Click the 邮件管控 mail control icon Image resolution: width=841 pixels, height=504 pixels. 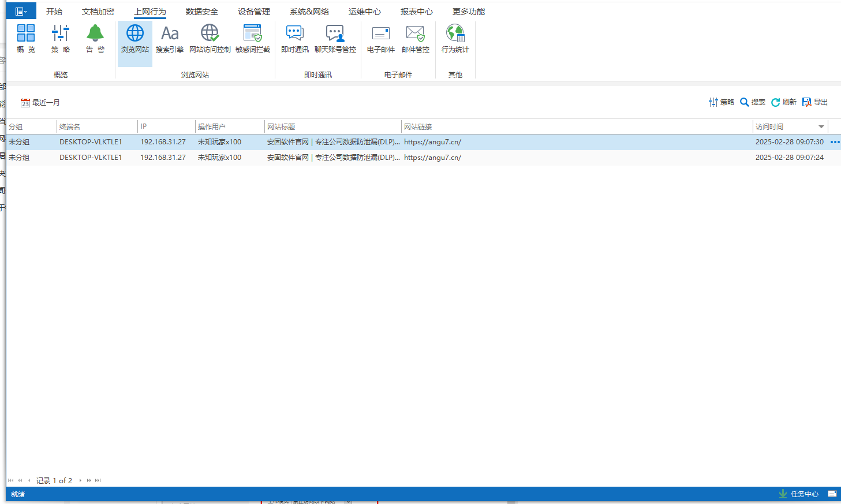[416, 39]
